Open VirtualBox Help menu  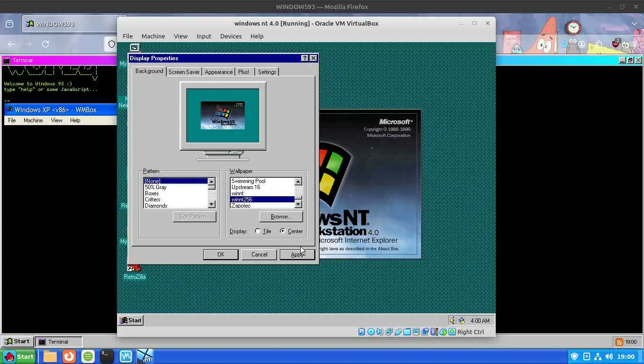click(257, 36)
